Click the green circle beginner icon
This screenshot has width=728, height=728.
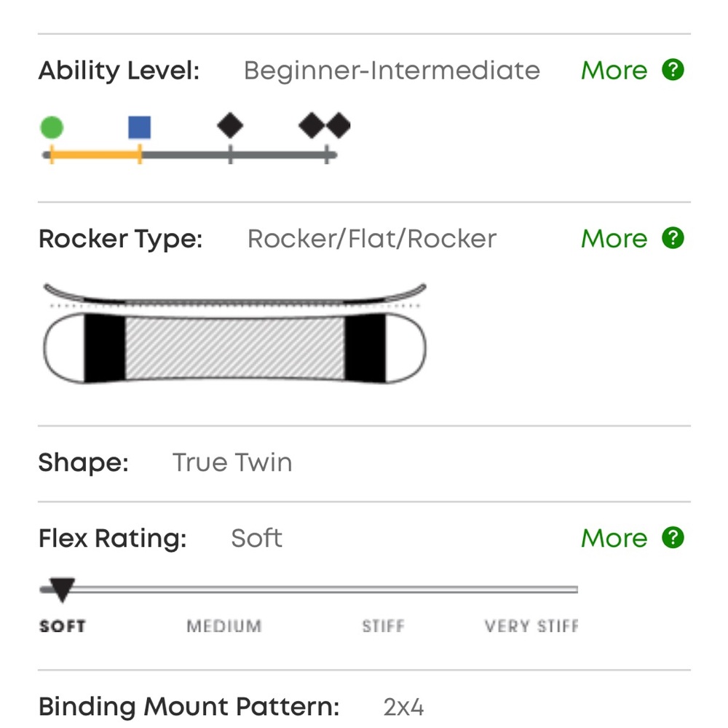click(52, 127)
